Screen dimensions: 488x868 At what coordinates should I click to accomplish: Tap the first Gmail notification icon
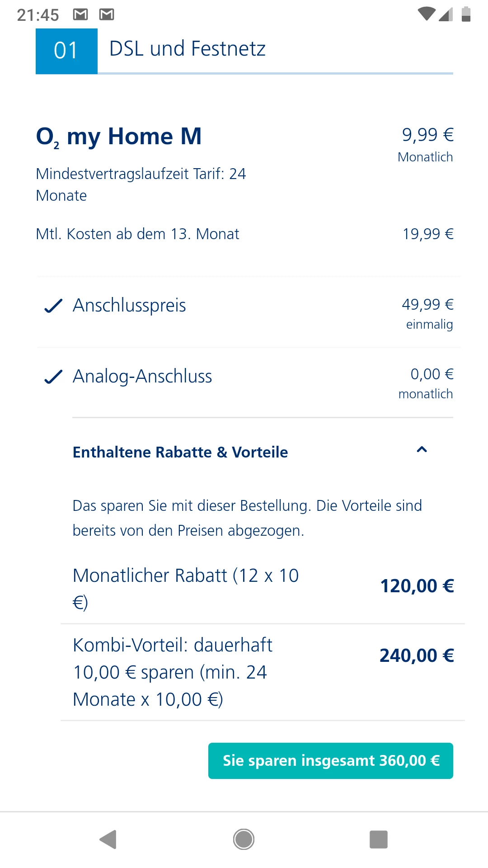80,15
